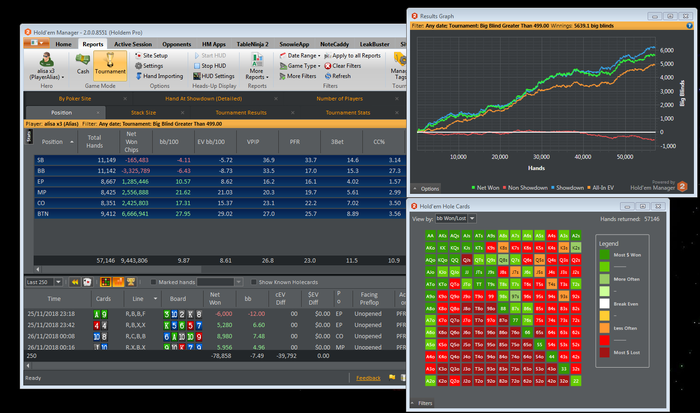The width and height of the screenshot is (700, 413).
Task: Open the application menu dropdown button
Action: (x=36, y=43)
